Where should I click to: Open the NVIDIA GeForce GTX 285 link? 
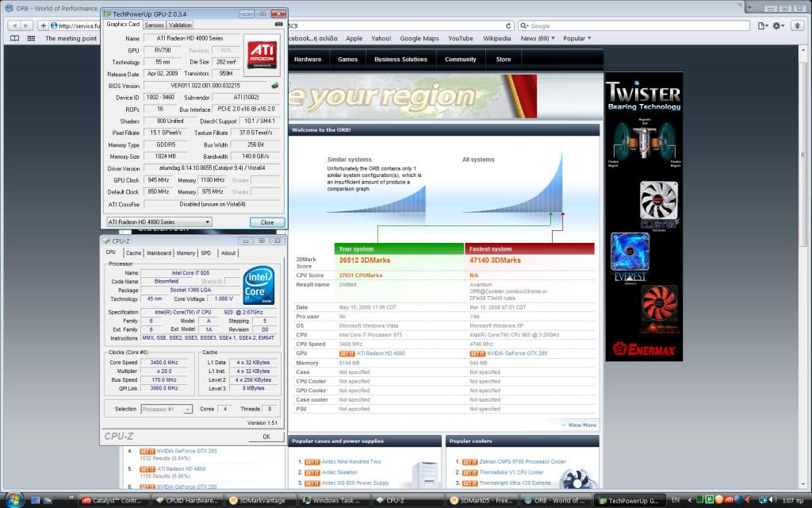(x=187, y=452)
